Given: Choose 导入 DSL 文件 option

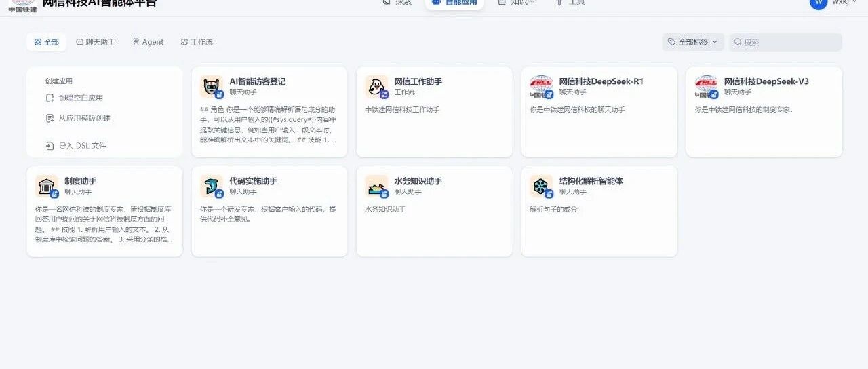Looking at the screenshot, I should click(76, 145).
